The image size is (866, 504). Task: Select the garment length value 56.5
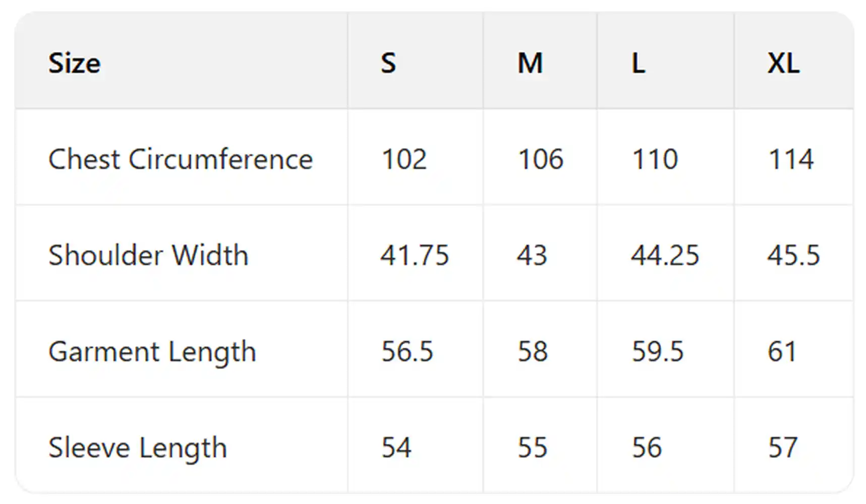(x=407, y=351)
